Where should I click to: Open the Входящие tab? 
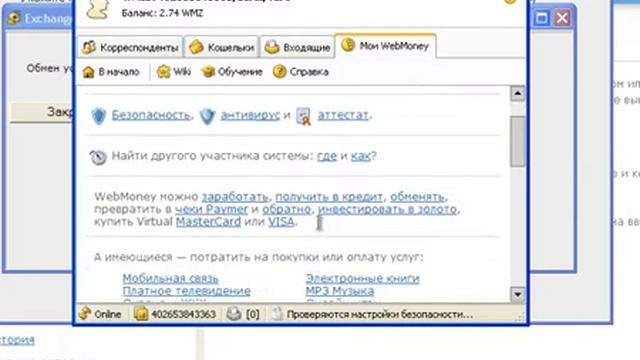297,47
